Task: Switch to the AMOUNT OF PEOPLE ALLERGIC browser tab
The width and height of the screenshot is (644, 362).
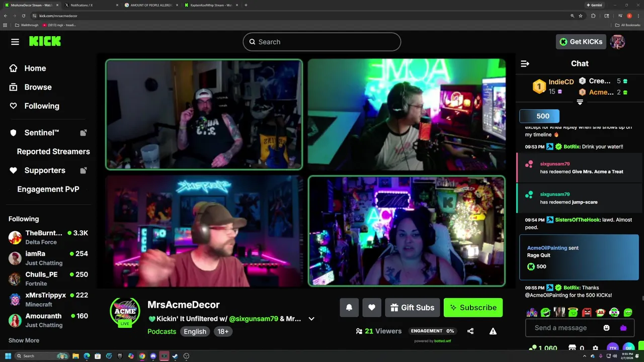Action: pos(150,5)
